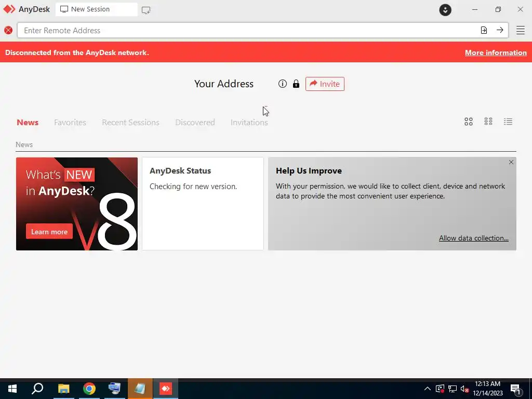Viewport: 532px width, 399px height.
Task: Open the Invitations tab
Action: (249, 123)
